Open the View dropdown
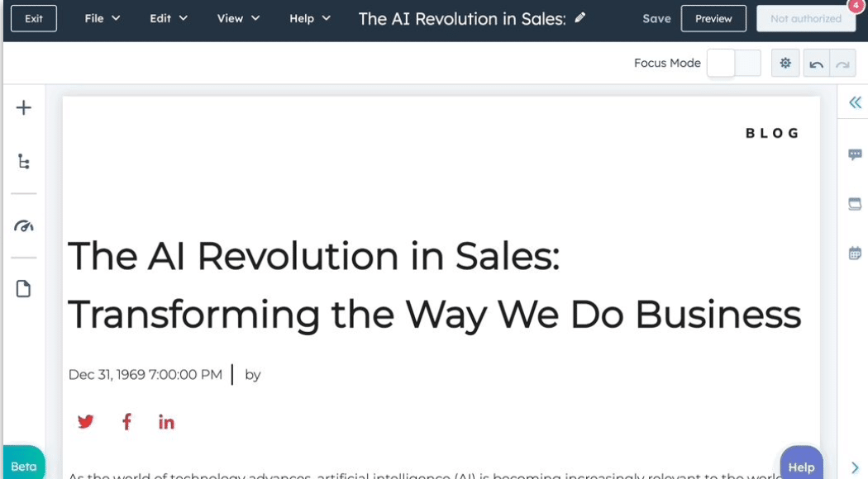 tap(237, 18)
